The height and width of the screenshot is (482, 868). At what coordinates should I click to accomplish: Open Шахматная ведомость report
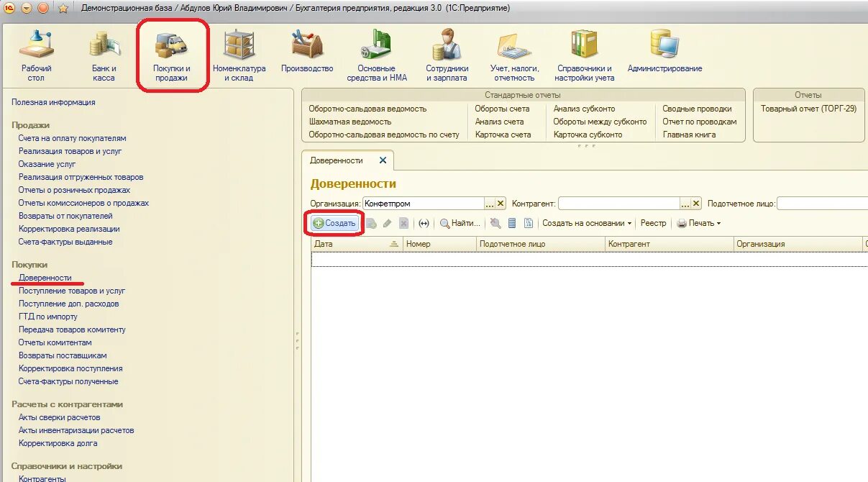click(350, 122)
